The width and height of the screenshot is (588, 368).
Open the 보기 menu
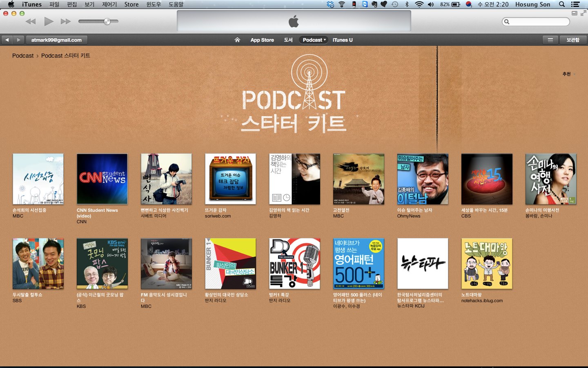click(89, 4)
